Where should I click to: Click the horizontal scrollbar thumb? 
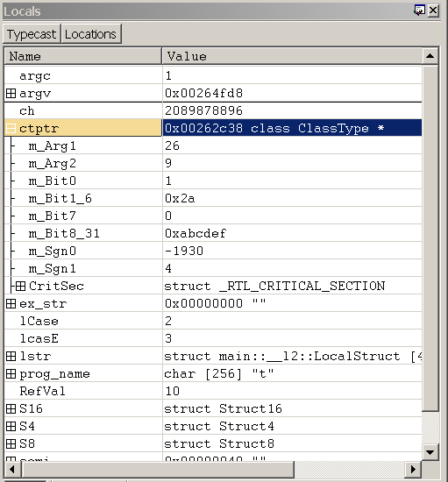tap(158, 470)
